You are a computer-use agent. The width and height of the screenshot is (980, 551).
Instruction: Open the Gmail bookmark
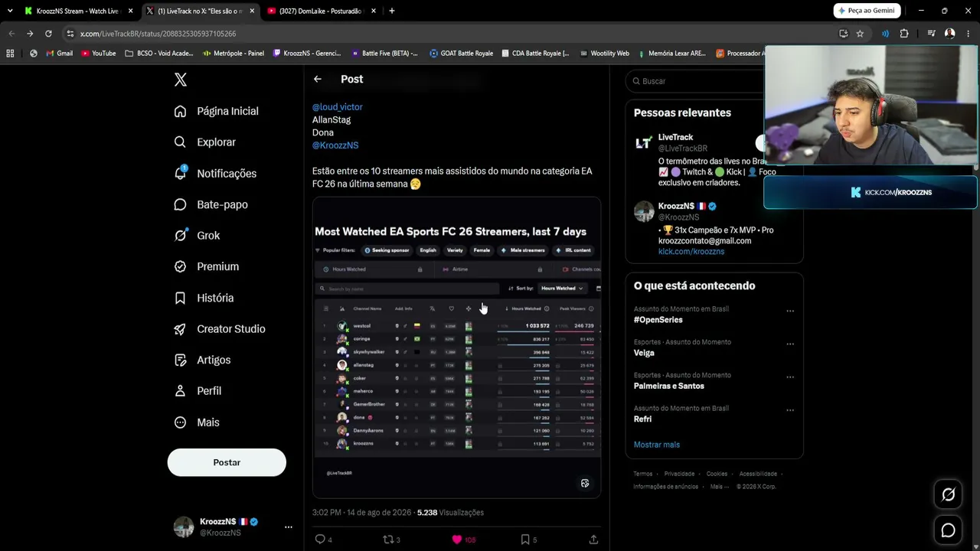pos(60,54)
